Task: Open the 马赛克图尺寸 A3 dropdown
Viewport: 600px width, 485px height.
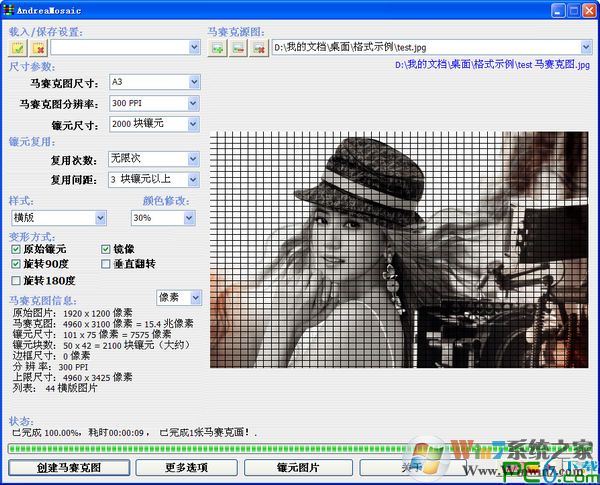Action: [193, 82]
